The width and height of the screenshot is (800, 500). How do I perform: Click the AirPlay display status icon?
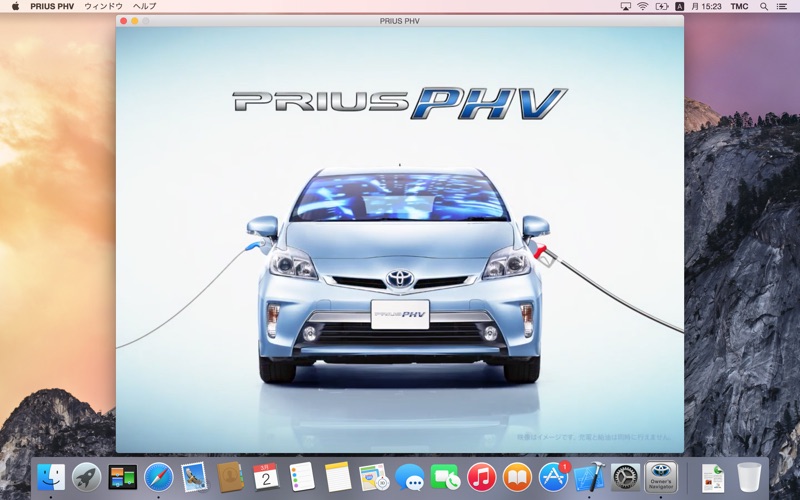pos(626,6)
